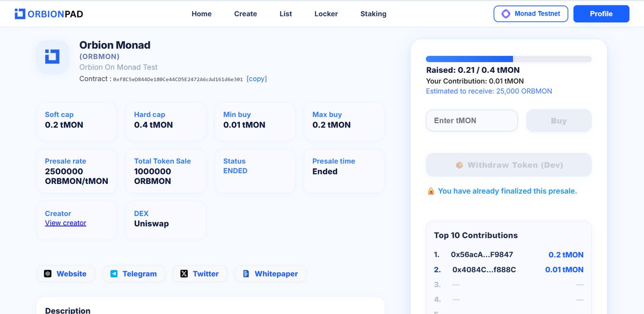
Task: Click the Presale time Ended value
Action: point(325,171)
